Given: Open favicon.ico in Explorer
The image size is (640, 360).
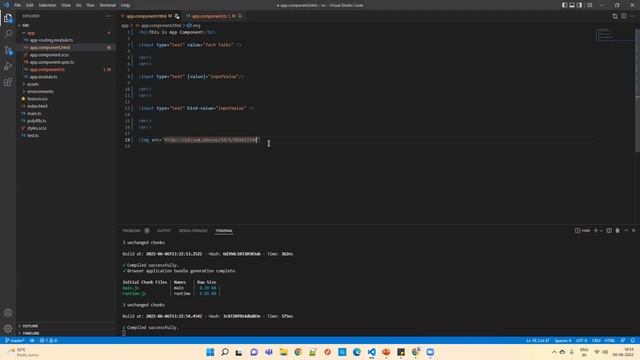Looking at the screenshot, I should pyautogui.click(x=37, y=99).
